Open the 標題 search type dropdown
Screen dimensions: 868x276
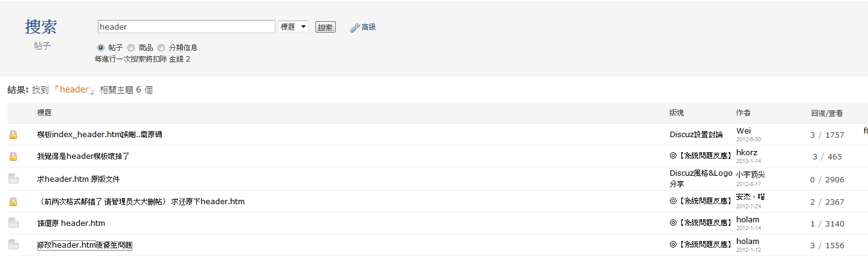tap(294, 27)
